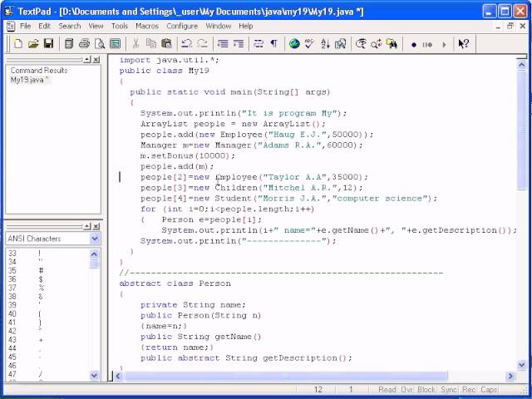Play the recorded macro arrow
The height and width of the screenshot is (399, 532).
(444, 44)
